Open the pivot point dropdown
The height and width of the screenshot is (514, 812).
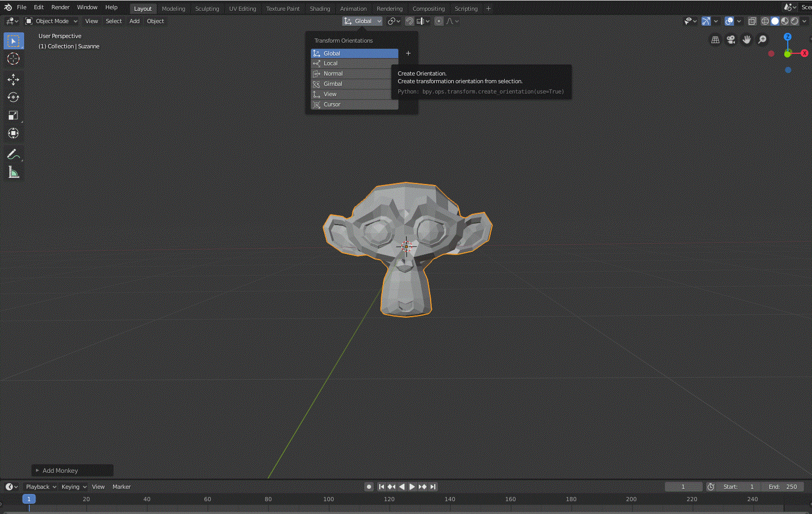[394, 21]
